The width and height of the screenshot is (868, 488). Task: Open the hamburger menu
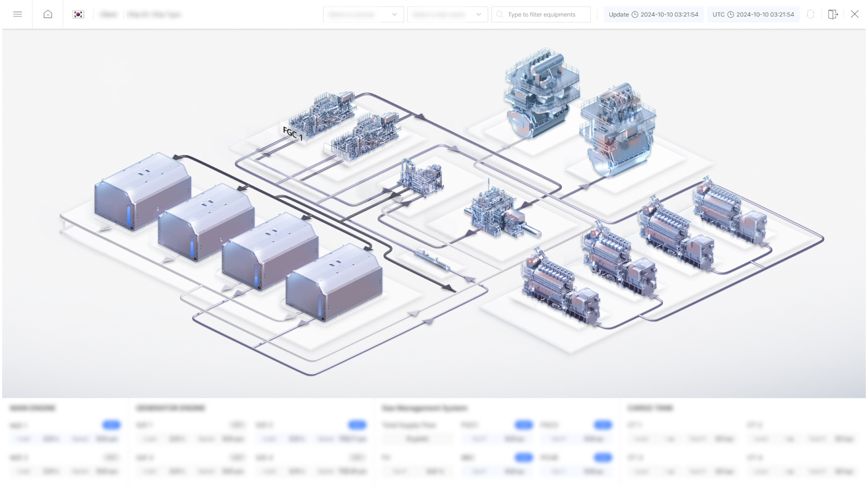[x=17, y=15]
